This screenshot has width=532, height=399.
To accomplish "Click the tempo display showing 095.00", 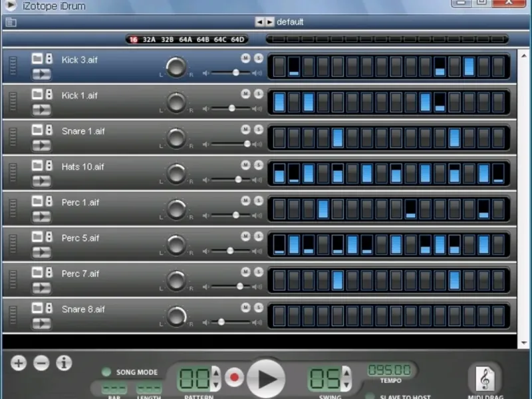I will (x=390, y=370).
